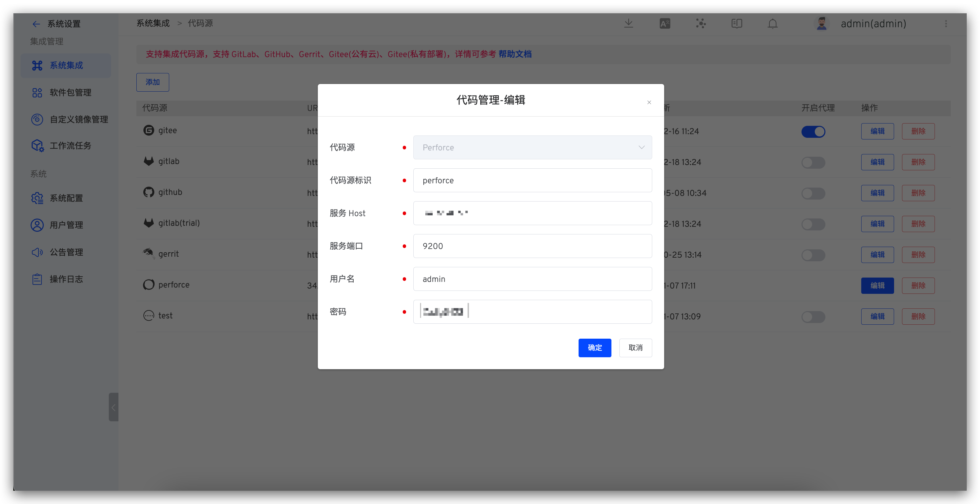Click the language translate icon
The height and width of the screenshot is (504, 980).
[x=665, y=24]
